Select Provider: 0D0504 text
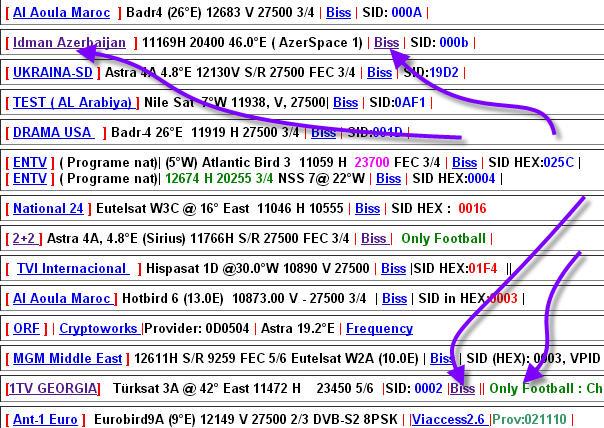The width and height of the screenshot is (604, 428). [196, 329]
